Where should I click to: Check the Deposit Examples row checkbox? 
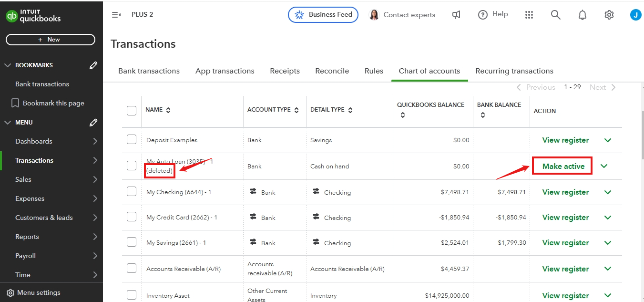point(132,140)
